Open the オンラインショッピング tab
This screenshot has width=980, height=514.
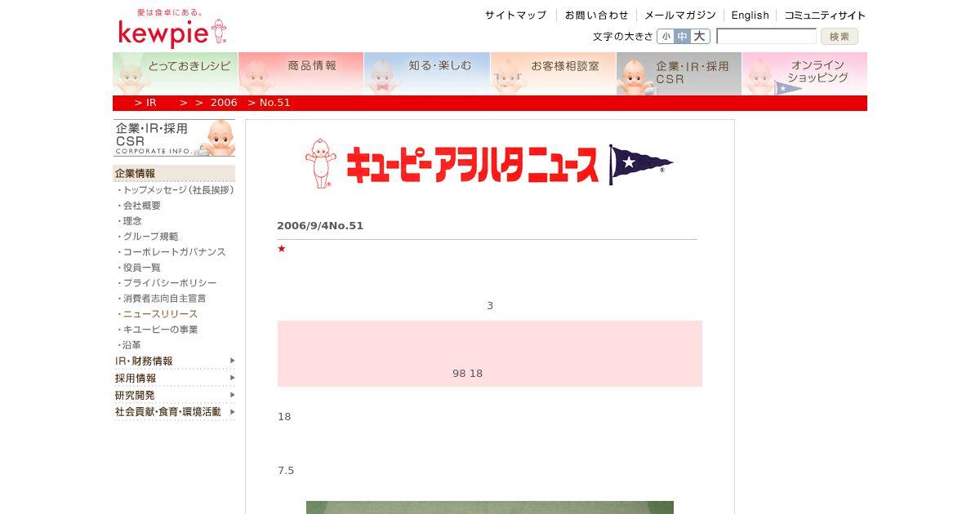coord(804,73)
